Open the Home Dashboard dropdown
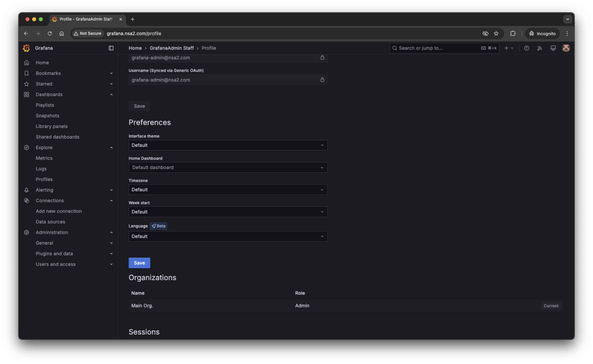 pyautogui.click(x=228, y=167)
